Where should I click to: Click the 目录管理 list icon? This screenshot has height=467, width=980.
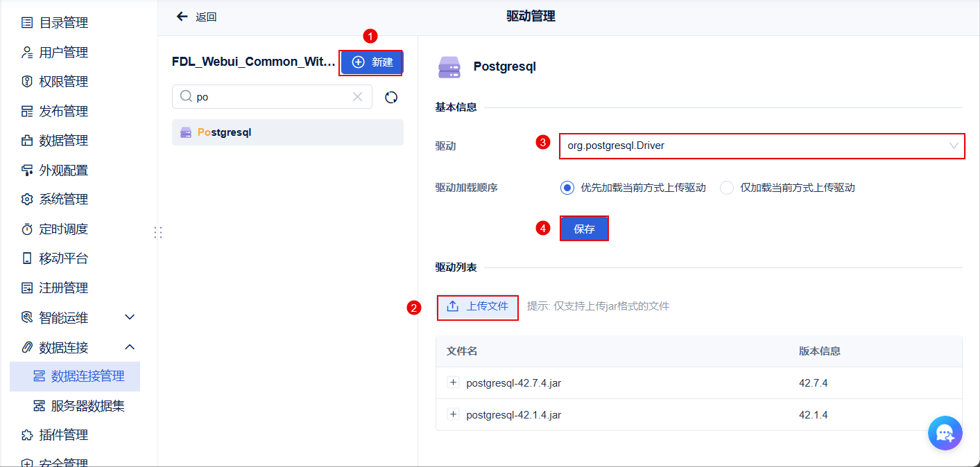click(x=27, y=23)
